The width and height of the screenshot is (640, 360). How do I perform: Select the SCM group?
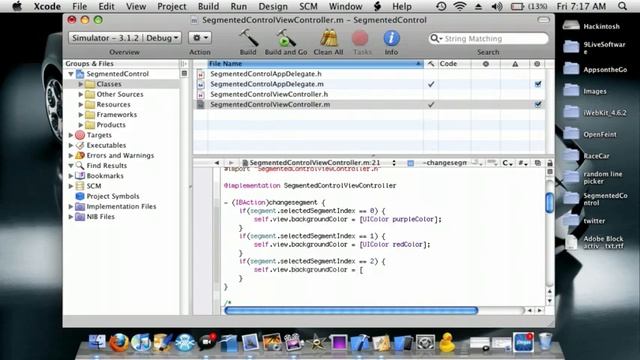[94, 186]
